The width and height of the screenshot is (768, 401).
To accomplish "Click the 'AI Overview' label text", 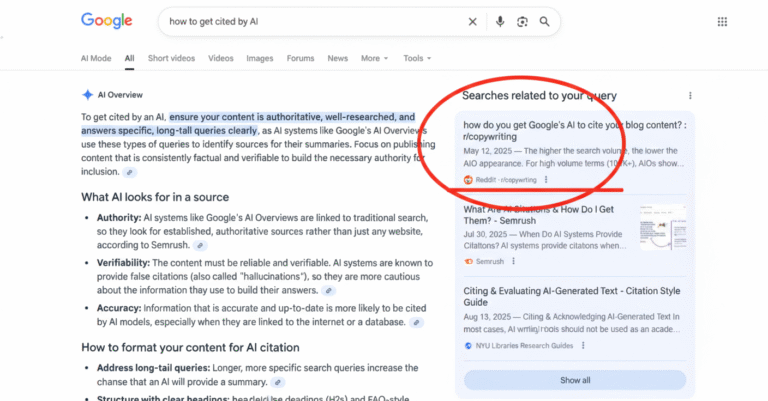I will (120, 95).
